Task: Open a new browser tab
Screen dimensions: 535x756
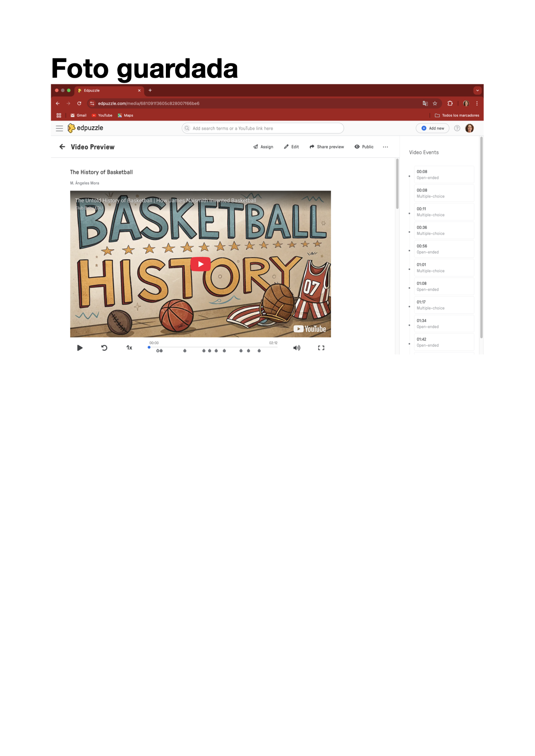Action: click(x=150, y=90)
